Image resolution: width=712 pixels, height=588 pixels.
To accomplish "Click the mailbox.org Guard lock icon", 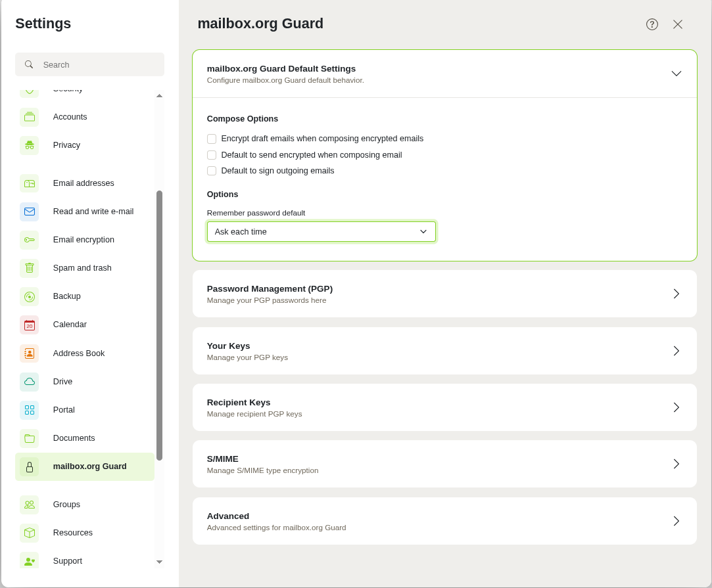I will pyautogui.click(x=30, y=467).
